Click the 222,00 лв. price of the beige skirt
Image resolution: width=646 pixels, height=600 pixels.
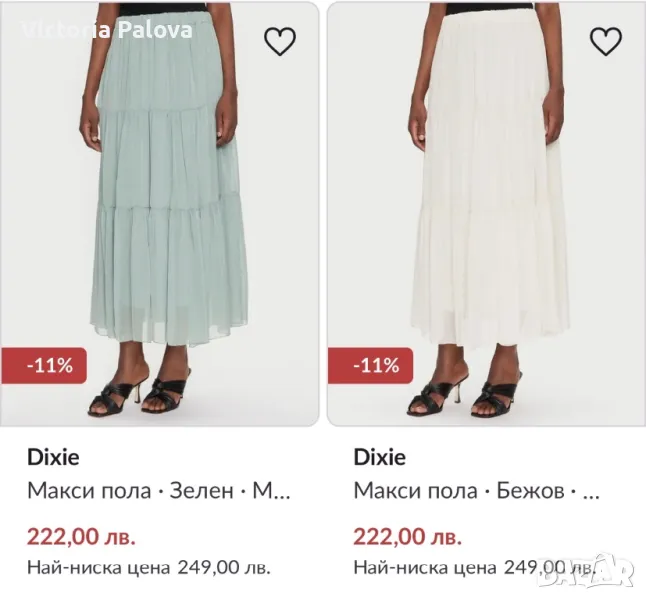[x=408, y=536]
